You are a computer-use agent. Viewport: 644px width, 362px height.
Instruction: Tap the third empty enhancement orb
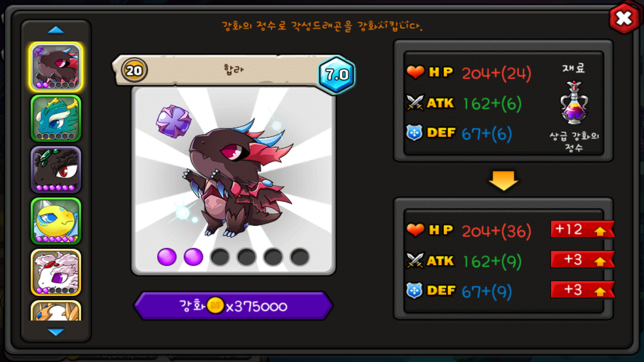point(220,257)
